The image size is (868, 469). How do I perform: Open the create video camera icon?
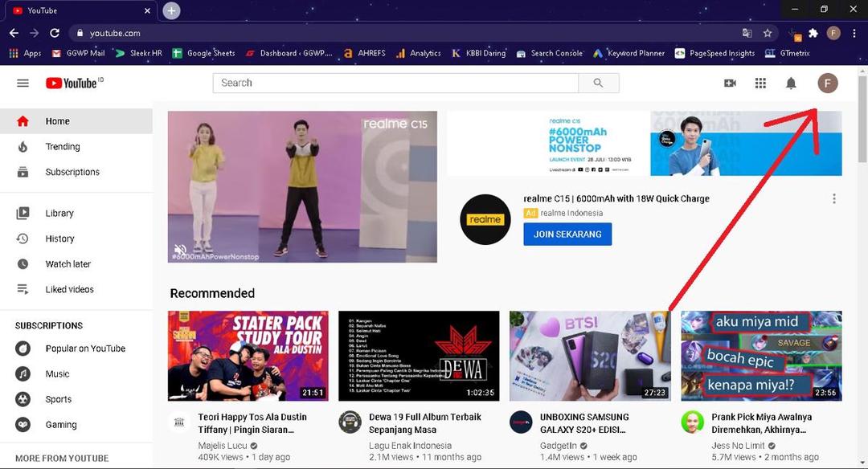[730, 83]
